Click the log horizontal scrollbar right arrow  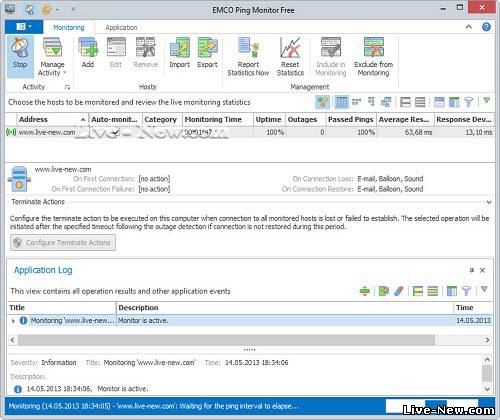487,340
